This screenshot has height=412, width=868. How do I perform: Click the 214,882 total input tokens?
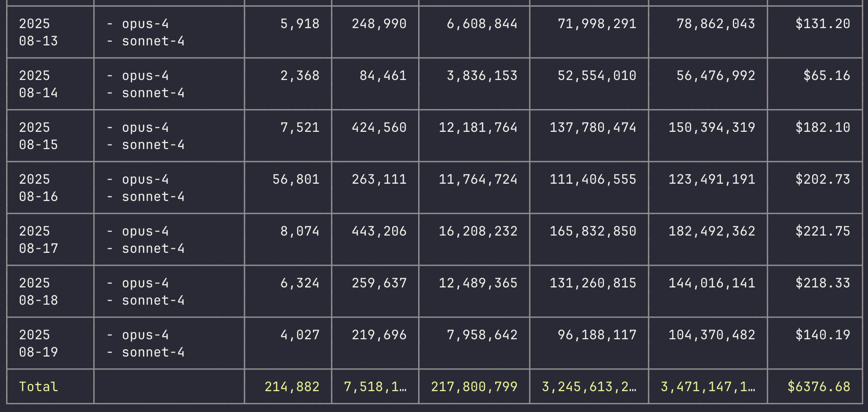(292, 387)
